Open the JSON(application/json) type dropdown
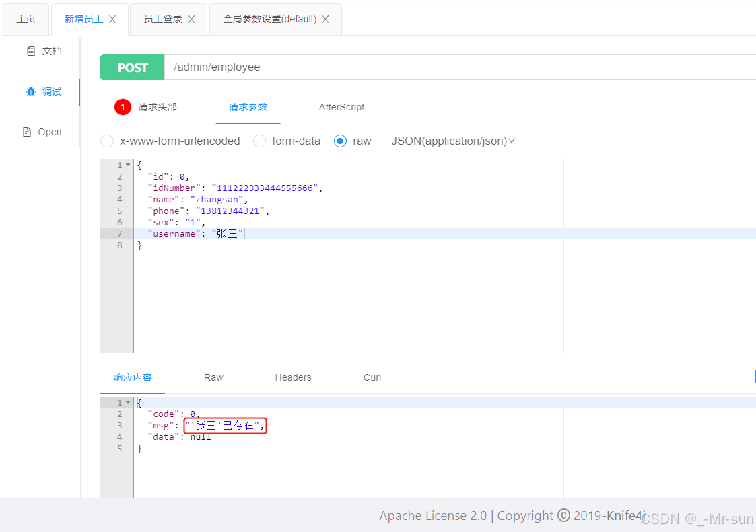This screenshot has width=756, height=532. tap(453, 141)
